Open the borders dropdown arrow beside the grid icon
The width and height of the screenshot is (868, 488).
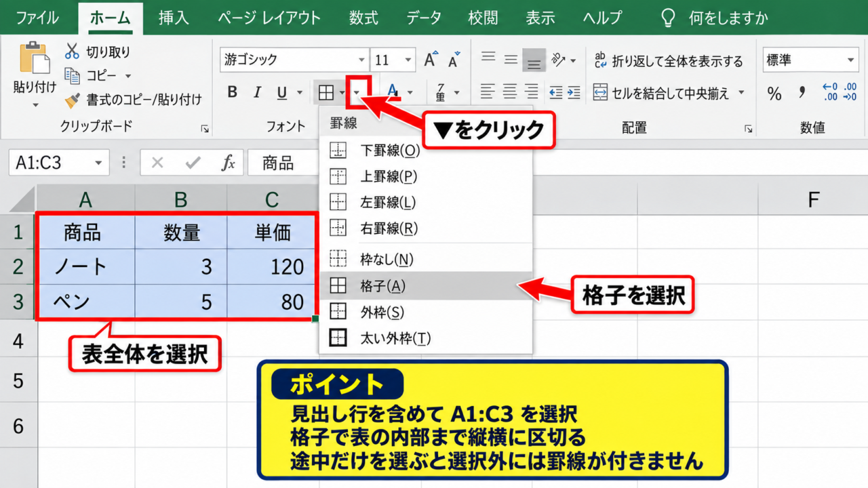click(x=357, y=93)
